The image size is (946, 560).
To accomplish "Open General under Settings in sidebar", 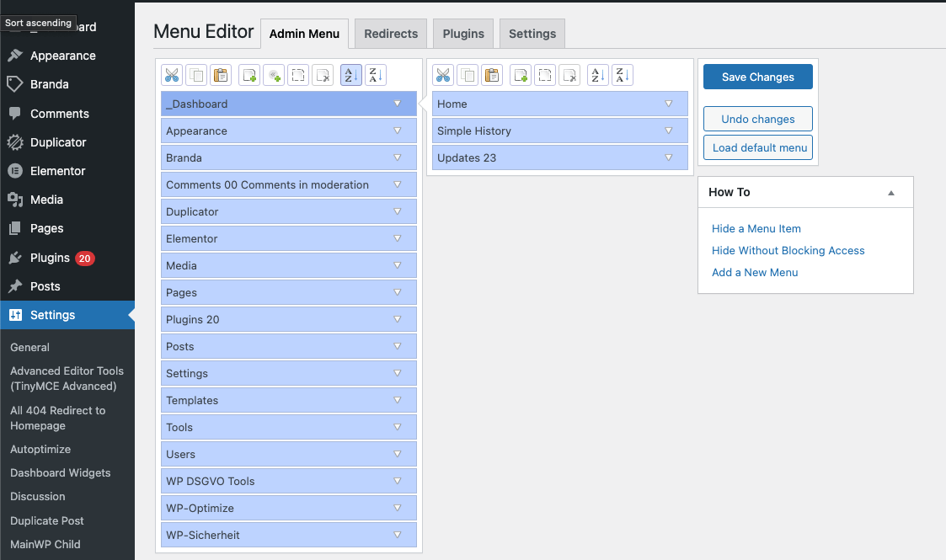I will point(30,347).
